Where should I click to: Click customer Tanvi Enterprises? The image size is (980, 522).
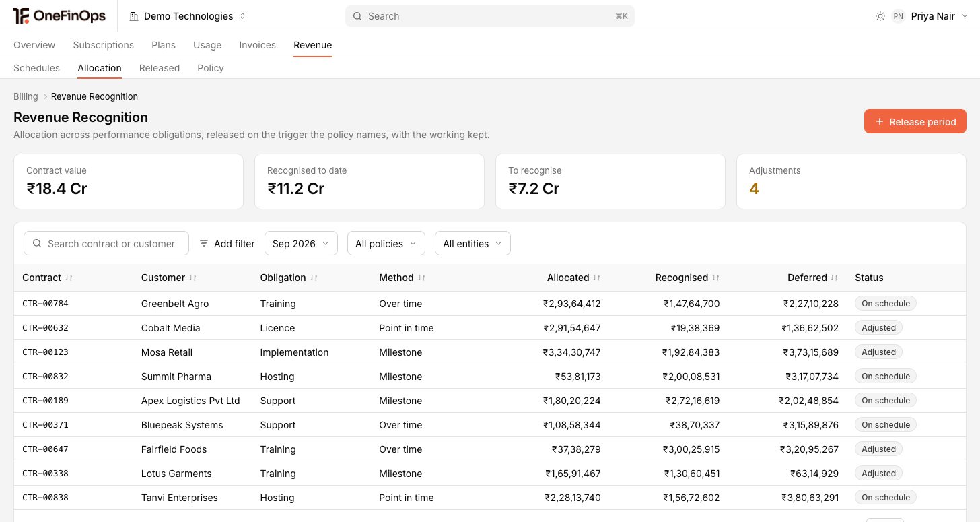(x=180, y=498)
